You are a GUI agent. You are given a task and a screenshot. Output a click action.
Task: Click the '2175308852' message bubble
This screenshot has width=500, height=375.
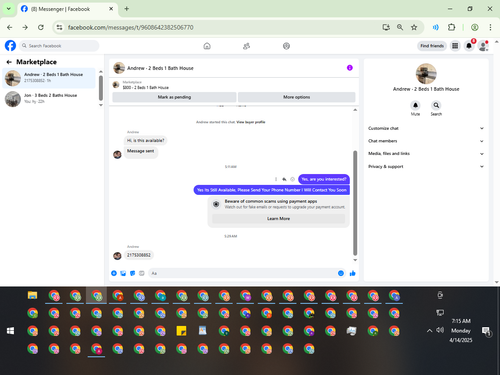(139, 255)
